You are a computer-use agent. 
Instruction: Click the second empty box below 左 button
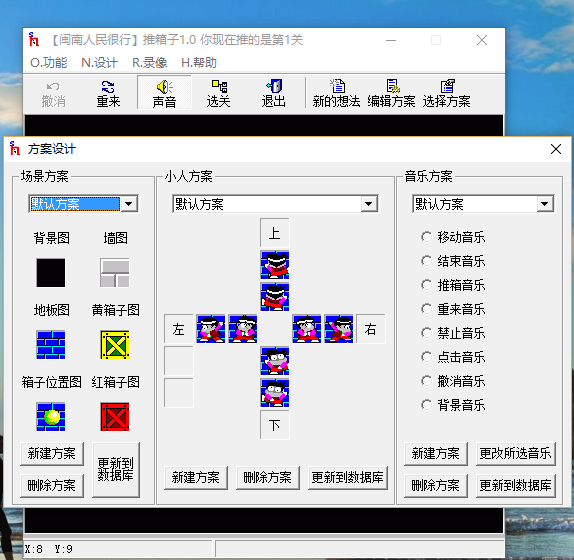[179, 393]
